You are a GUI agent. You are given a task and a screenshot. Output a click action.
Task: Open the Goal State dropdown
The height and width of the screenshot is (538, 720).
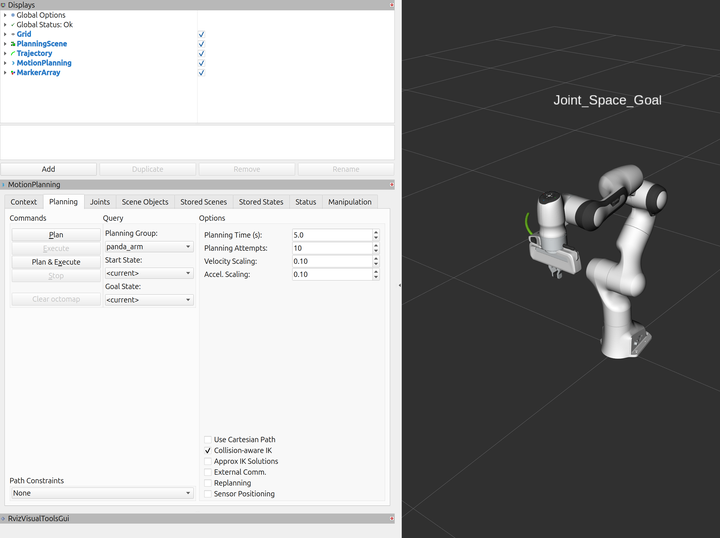(x=149, y=300)
